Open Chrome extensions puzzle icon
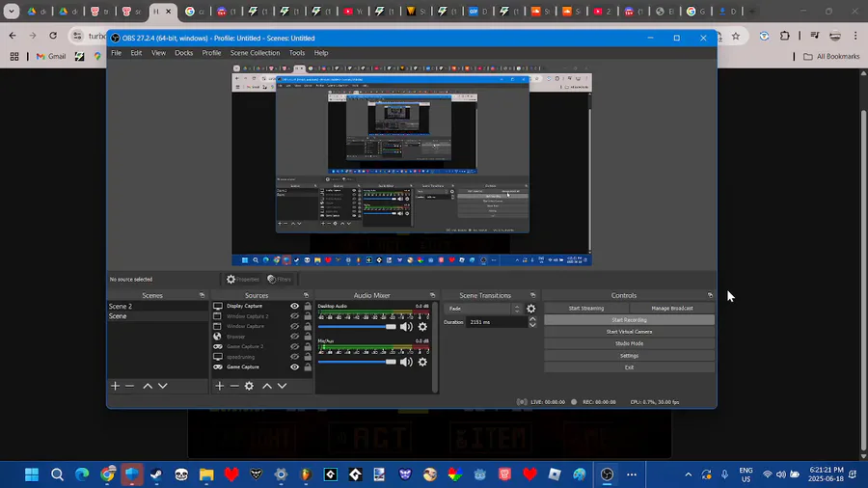 (784, 36)
